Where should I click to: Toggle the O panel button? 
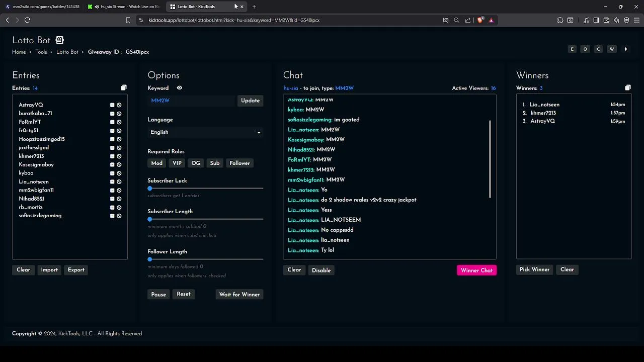click(x=585, y=49)
